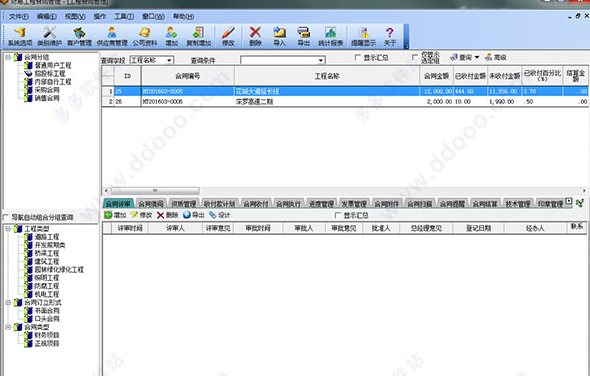The height and width of the screenshot is (376, 590).
Task: Select 口头合同 tree item
Action: pyautogui.click(x=47, y=319)
